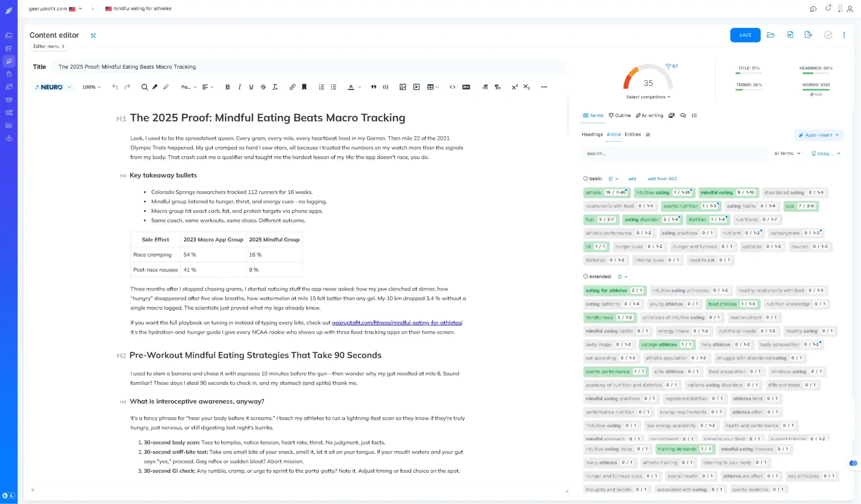The image size is (861, 504).
Task: Open the search icon in editor toolbar
Action: click(x=145, y=87)
